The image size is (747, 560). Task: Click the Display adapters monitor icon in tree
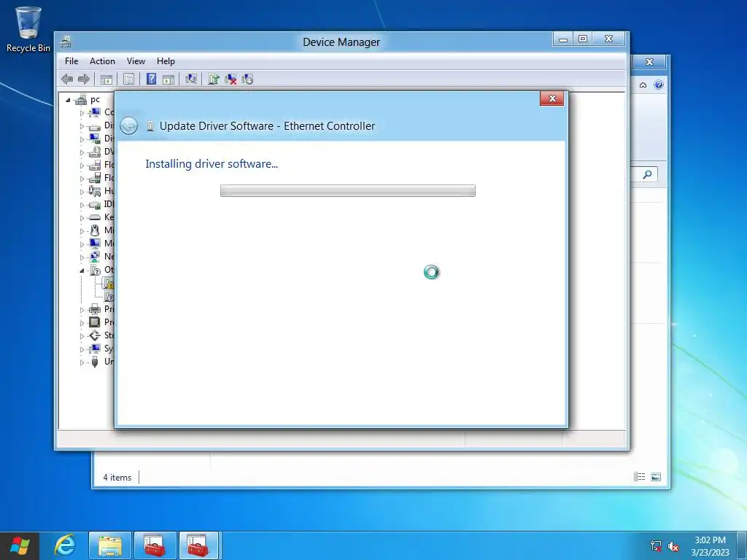coord(94,138)
